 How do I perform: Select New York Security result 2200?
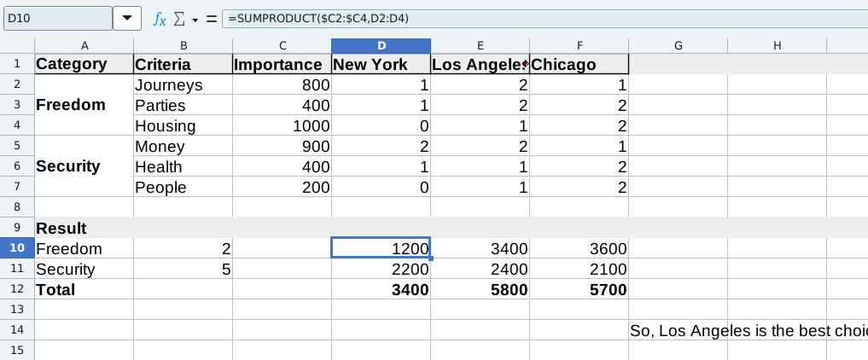pos(382,269)
